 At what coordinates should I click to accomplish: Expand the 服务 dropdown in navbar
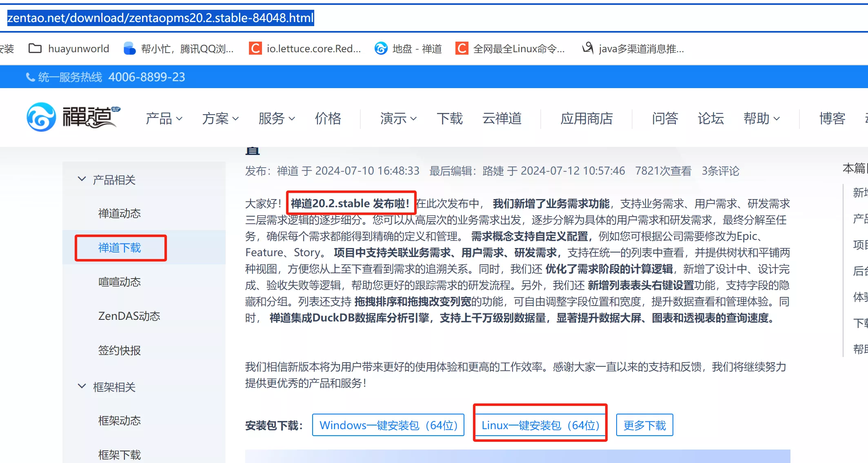pyautogui.click(x=277, y=118)
